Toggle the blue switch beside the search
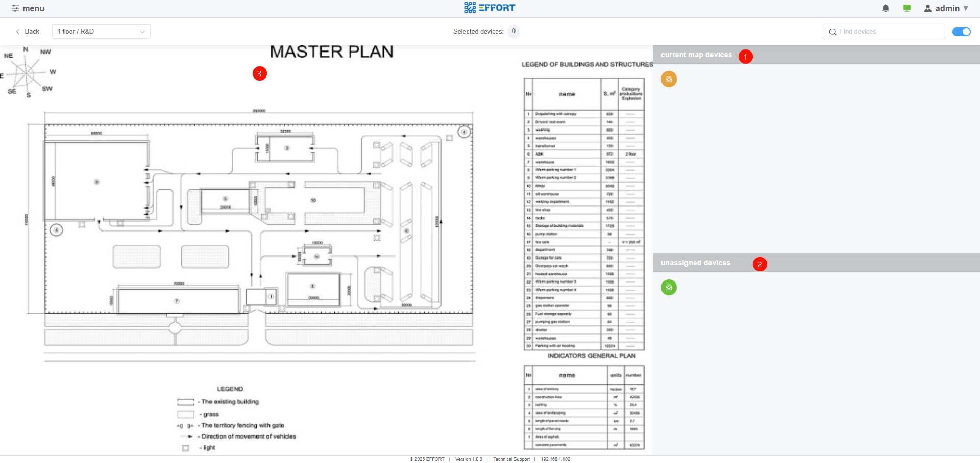The image size is (980, 463). 961,32
